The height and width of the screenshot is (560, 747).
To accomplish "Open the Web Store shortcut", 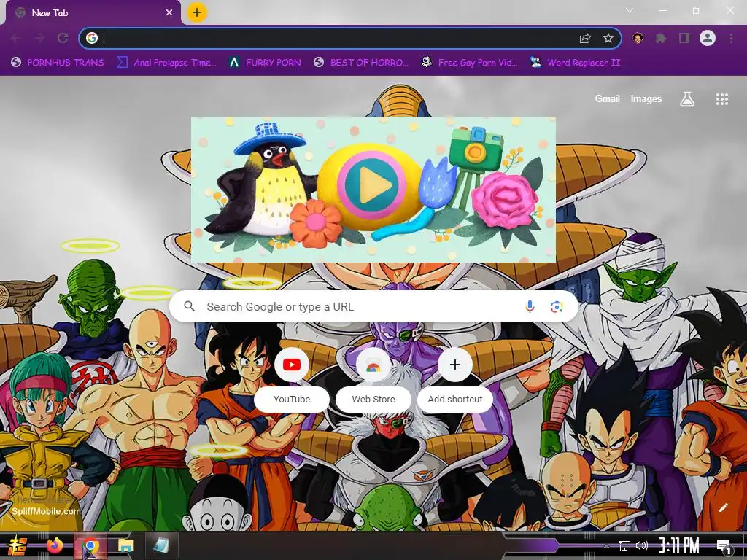I will coord(373,379).
